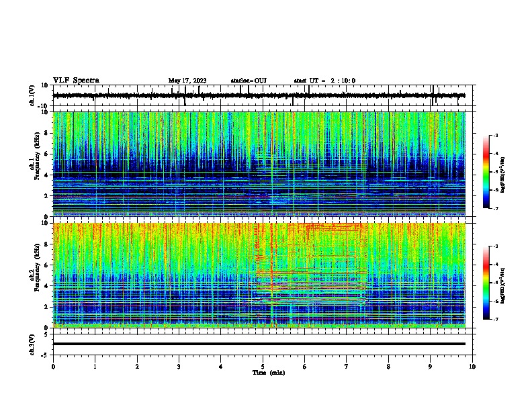Image resolution: width=532 pixels, height=411 pixels.
Task: Click the "Time (min)" x-axis label
Action: 269,373
